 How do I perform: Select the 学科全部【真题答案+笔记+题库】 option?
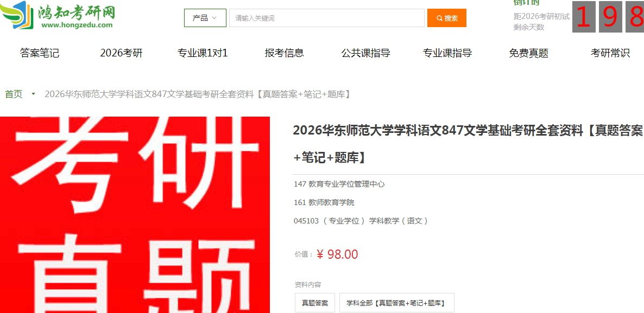[396, 303]
